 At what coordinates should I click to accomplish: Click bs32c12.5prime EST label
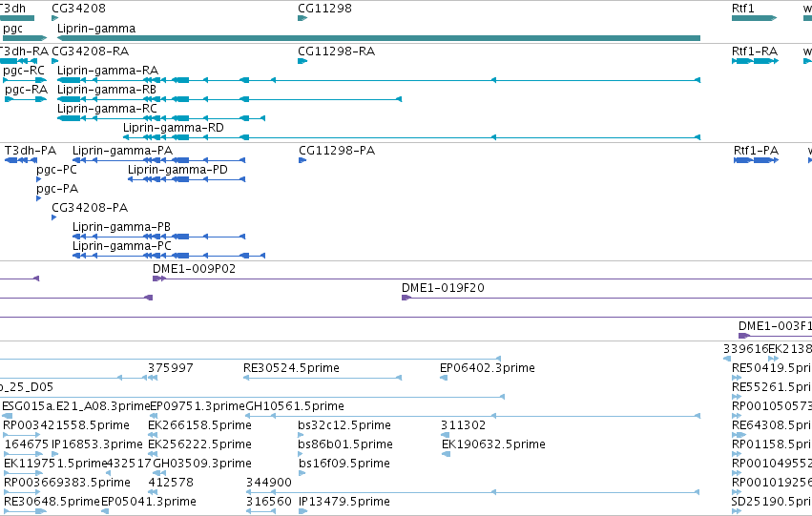(344, 426)
